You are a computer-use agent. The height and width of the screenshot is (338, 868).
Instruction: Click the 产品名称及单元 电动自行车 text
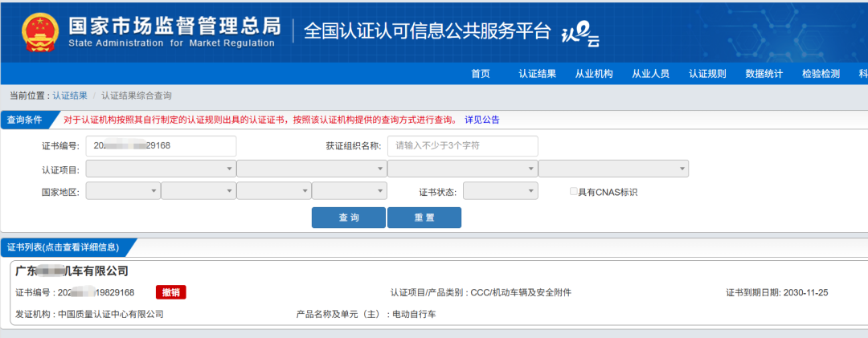[366, 314]
